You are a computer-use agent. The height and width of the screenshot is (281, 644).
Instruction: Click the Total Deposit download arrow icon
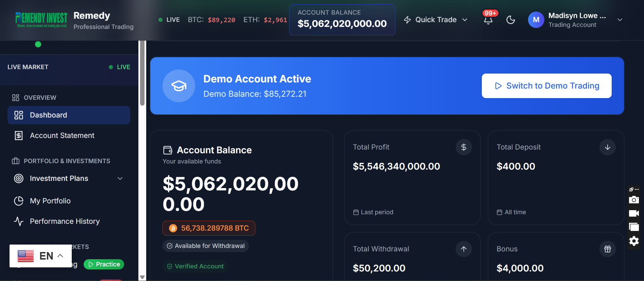pyautogui.click(x=608, y=147)
